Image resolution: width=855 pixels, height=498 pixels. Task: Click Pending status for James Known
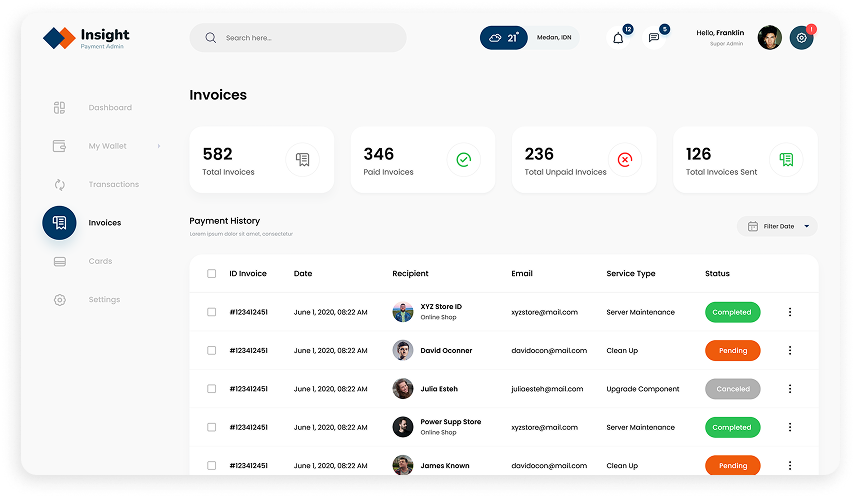click(732, 465)
